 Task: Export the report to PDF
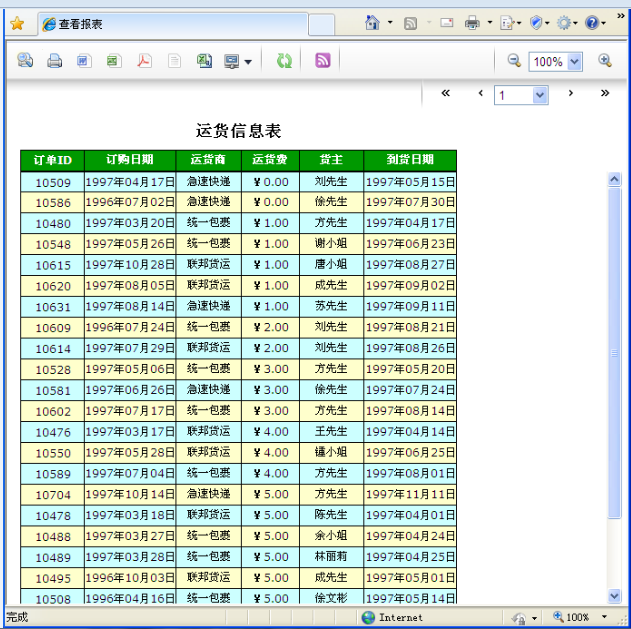[144, 61]
